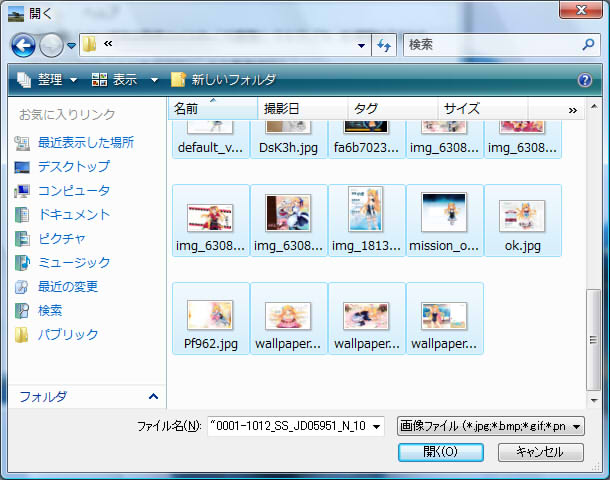Image resolution: width=610 pixels, height=480 pixels.
Task: Click scrollbar down arrow of file list
Action: pyautogui.click(x=594, y=400)
